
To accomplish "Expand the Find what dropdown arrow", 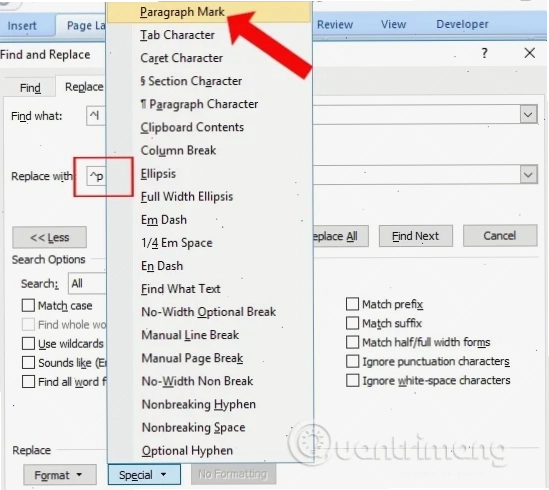I will pyautogui.click(x=528, y=115).
